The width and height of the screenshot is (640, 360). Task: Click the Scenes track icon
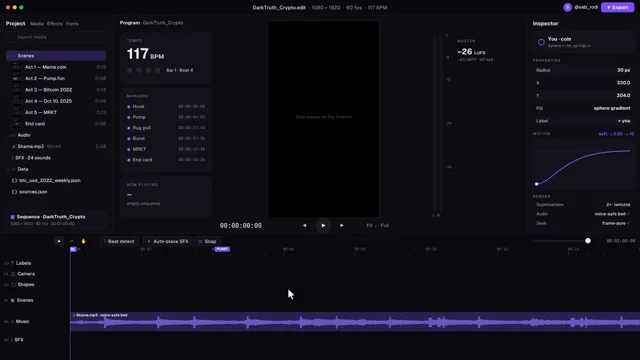click(13, 300)
